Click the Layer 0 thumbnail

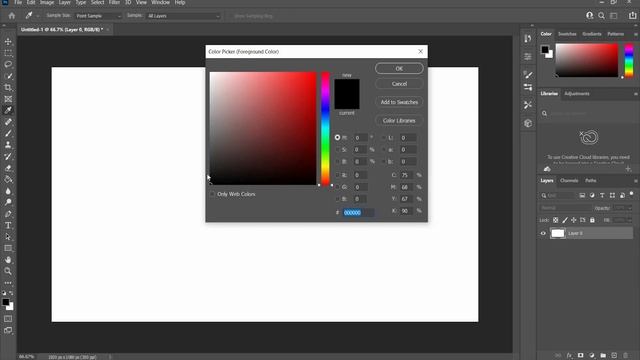(558, 233)
